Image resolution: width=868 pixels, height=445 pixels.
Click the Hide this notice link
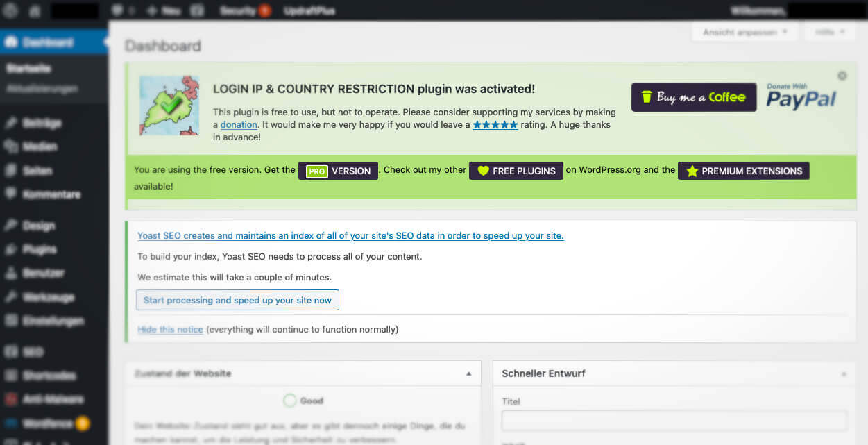[170, 329]
